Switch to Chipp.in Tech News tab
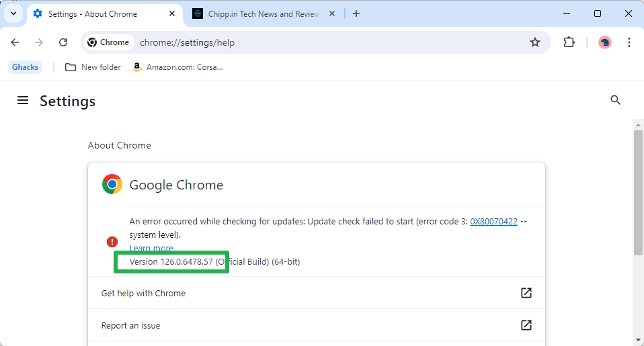The width and height of the screenshot is (644, 346). [264, 14]
